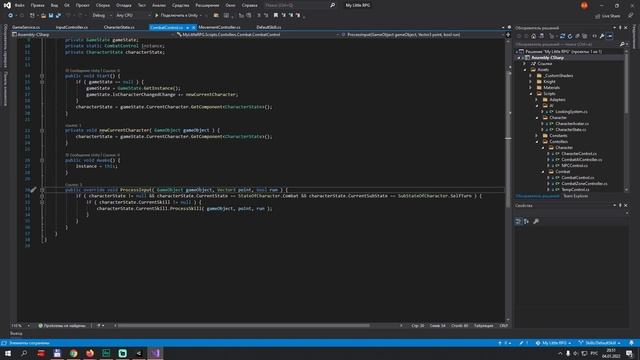Screen dimensions: 640x360
Task: Open the Assembly-CSharp project dropdown
Action: (93, 35)
